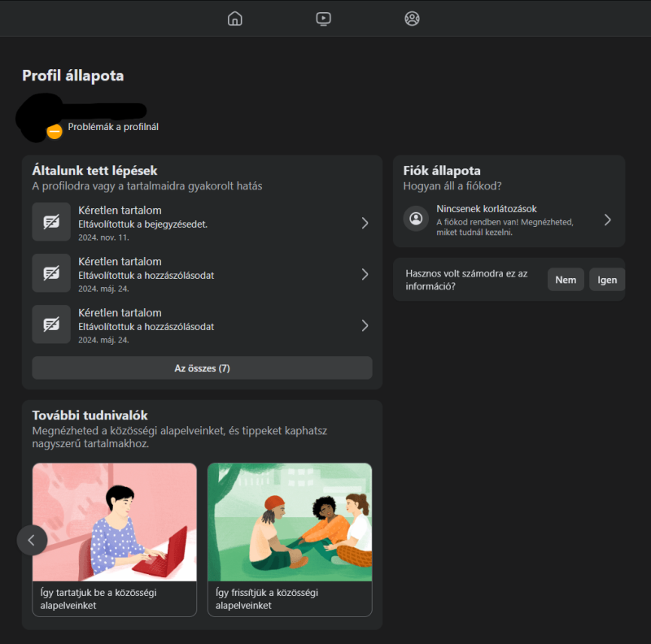Screen dimensions: 651x644
Task: Expand the last removed comment chevron
Action: pyautogui.click(x=365, y=325)
